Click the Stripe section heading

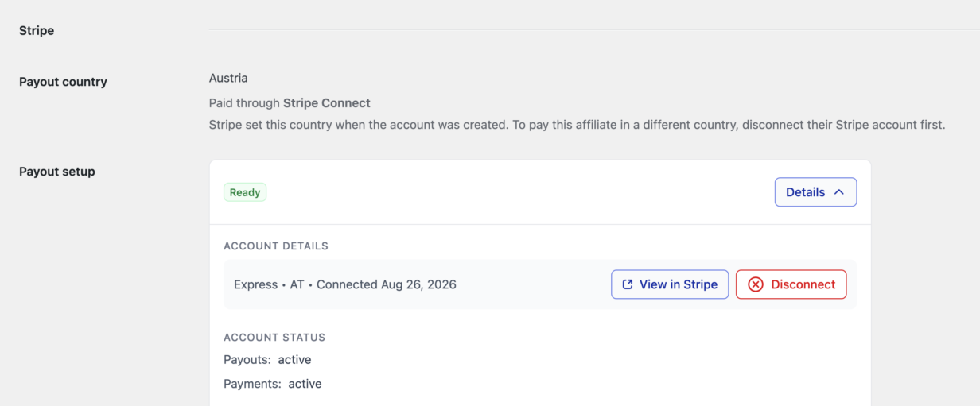37,30
